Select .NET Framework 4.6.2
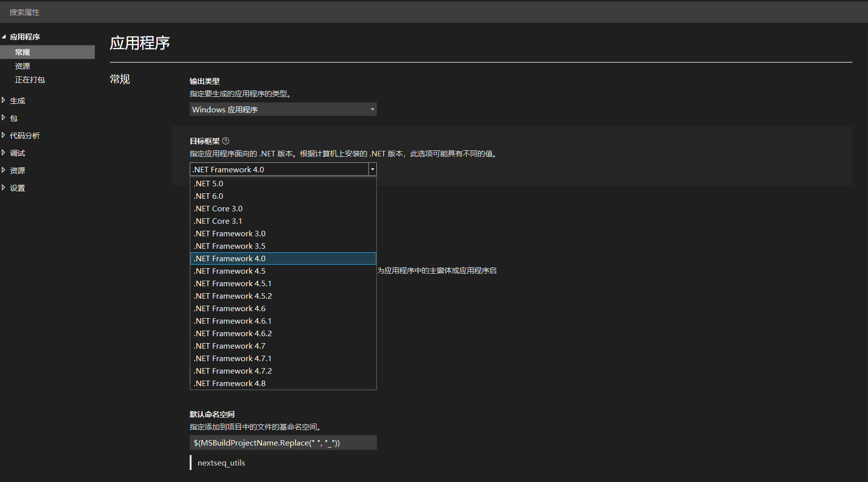This screenshot has height=482, width=868. [283, 334]
